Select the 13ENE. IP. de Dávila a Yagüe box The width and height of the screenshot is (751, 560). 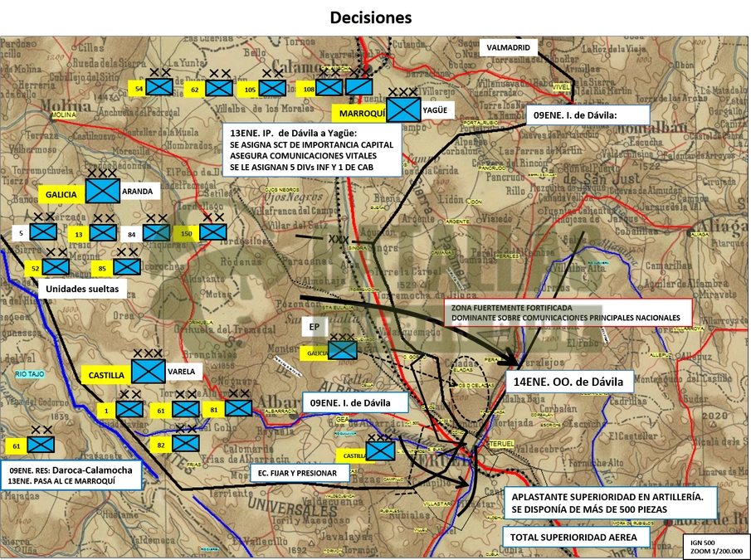click(x=312, y=150)
